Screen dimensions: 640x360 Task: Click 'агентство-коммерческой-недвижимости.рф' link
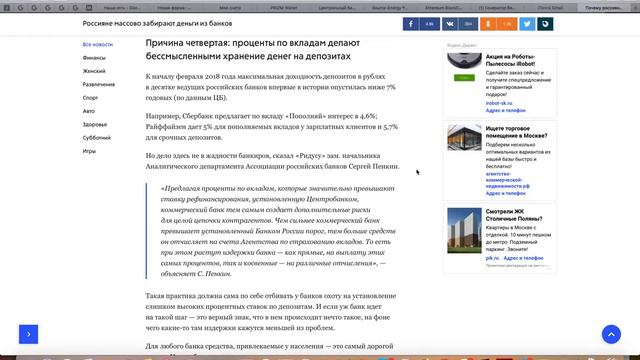pos(507,180)
